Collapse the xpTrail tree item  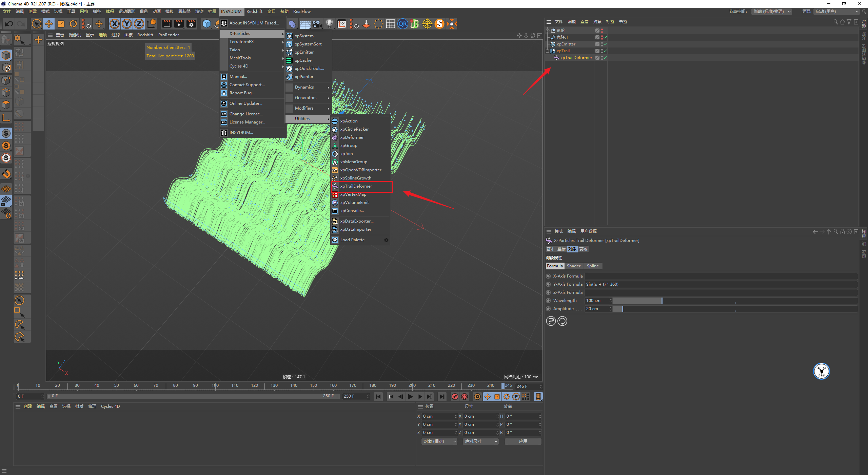pos(547,51)
